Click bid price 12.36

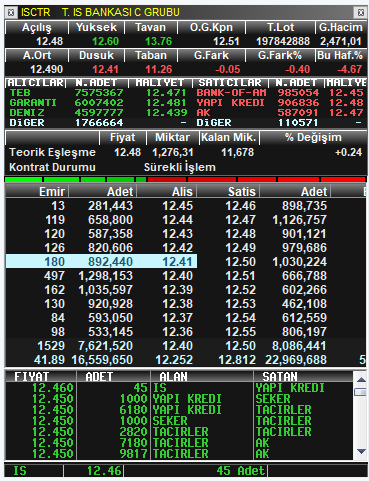[x=177, y=332]
